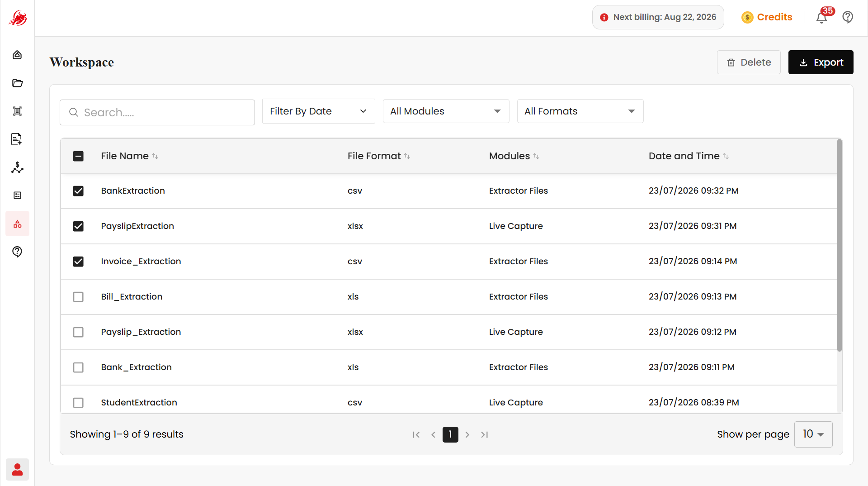Check the Bill_Extraction row checkbox

(78, 297)
